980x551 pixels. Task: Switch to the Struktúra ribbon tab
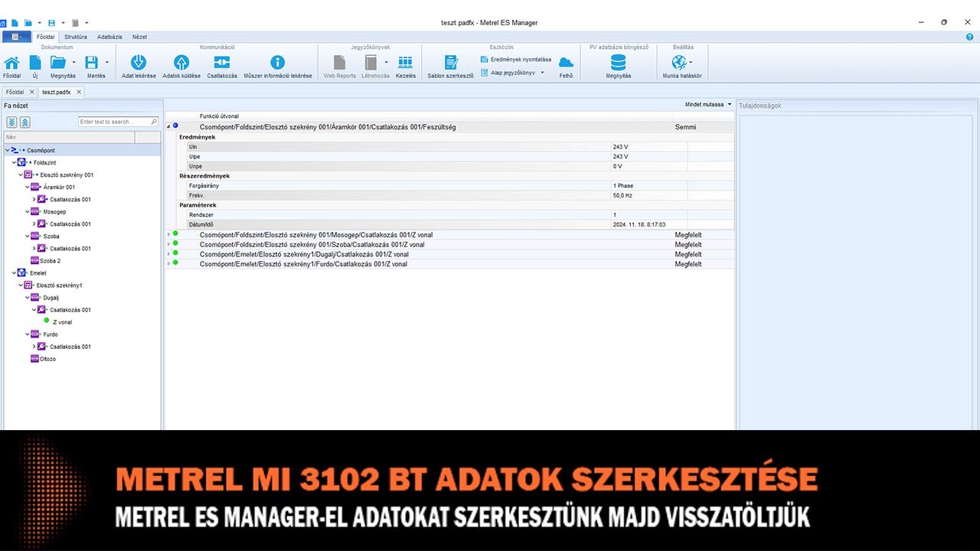pos(76,37)
